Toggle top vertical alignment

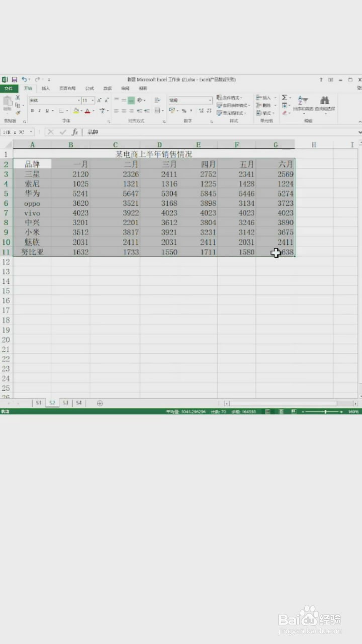pyautogui.click(x=116, y=100)
